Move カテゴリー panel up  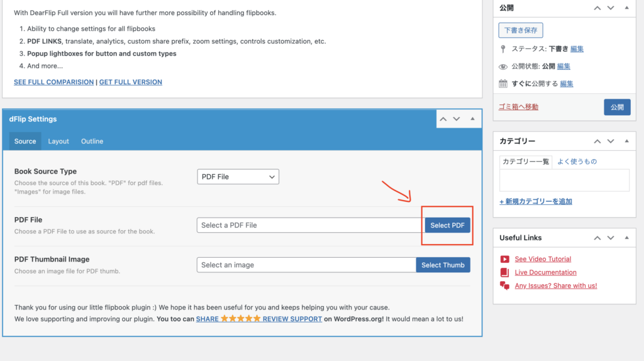pyautogui.click(x=597, y=142)
